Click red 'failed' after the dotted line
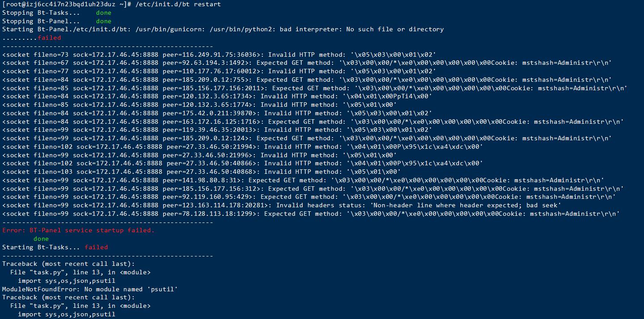Image resolution: width=644 pixels, height=319 pixels. (x=49, y=38)
